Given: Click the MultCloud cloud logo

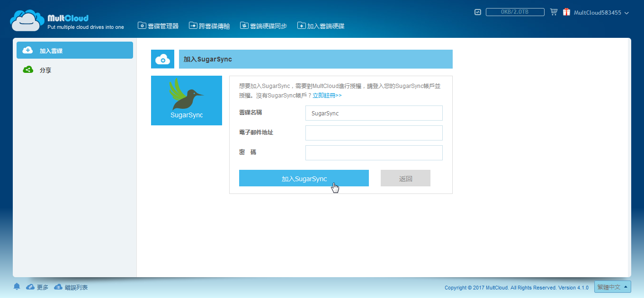Looking at the screenshot, I should (x=27, y=20).
